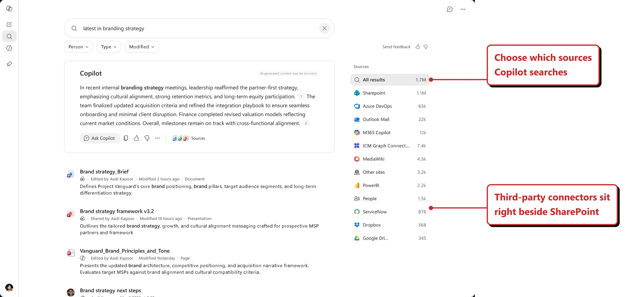
Task: Click 'Modified 2 hours ago' metadata text
Action: [159, 179]
